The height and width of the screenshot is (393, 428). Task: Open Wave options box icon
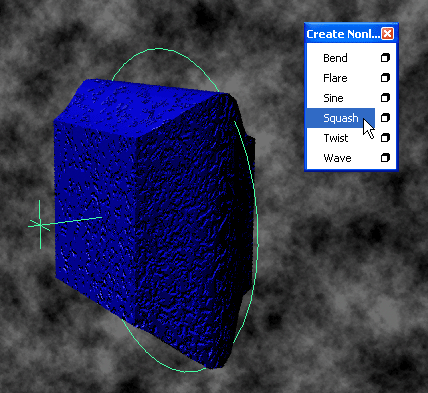pos(385,158)
